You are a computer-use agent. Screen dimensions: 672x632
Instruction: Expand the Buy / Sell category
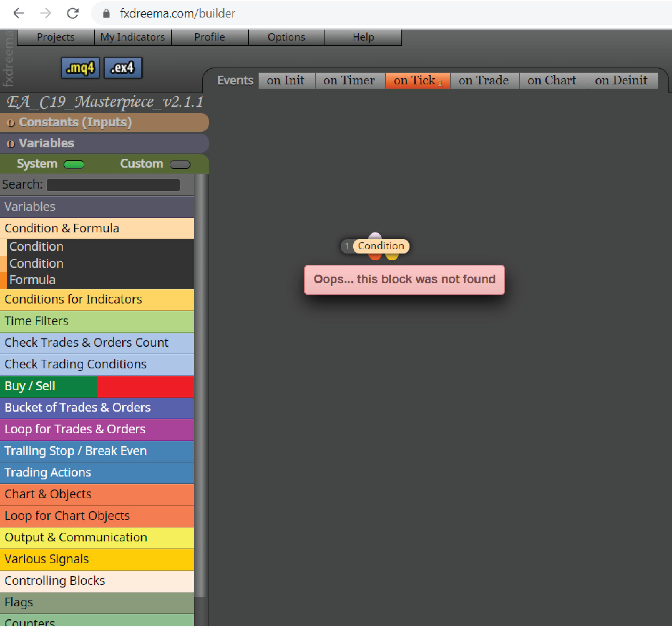tap(97, 386)
